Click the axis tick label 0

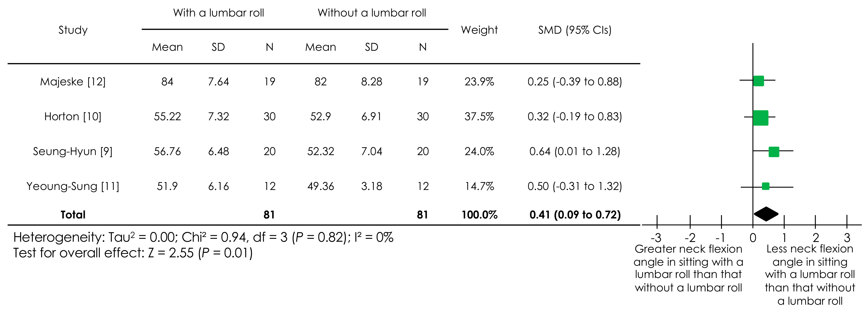[753, 238]
